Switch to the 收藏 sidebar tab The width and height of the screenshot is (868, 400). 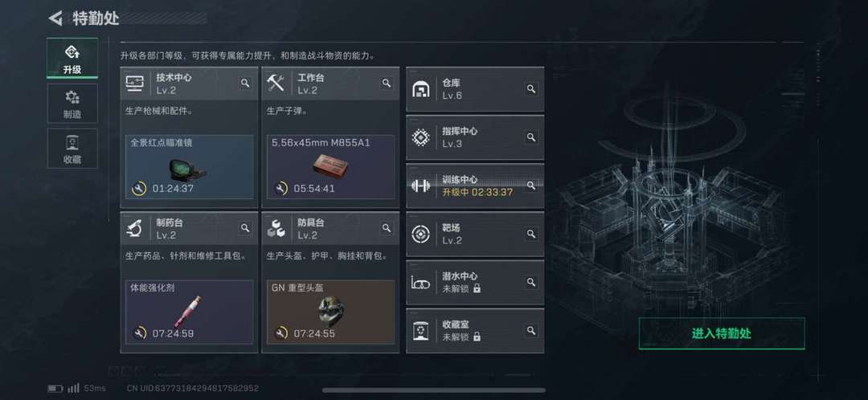72,149
